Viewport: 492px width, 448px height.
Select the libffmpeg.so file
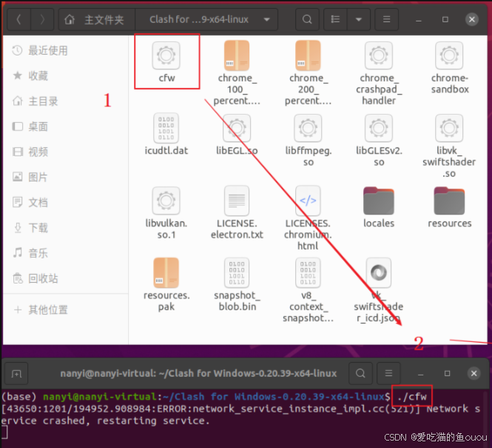(x=308, y=140)
